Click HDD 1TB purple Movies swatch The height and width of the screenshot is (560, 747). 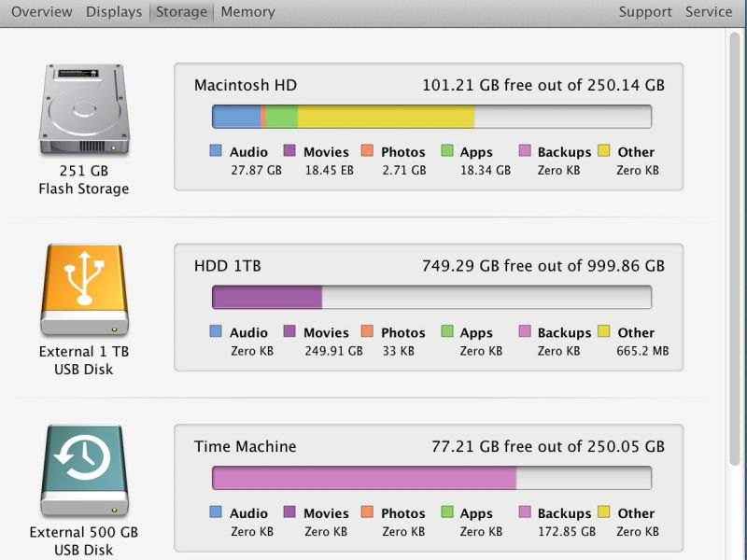click(289, 331)
